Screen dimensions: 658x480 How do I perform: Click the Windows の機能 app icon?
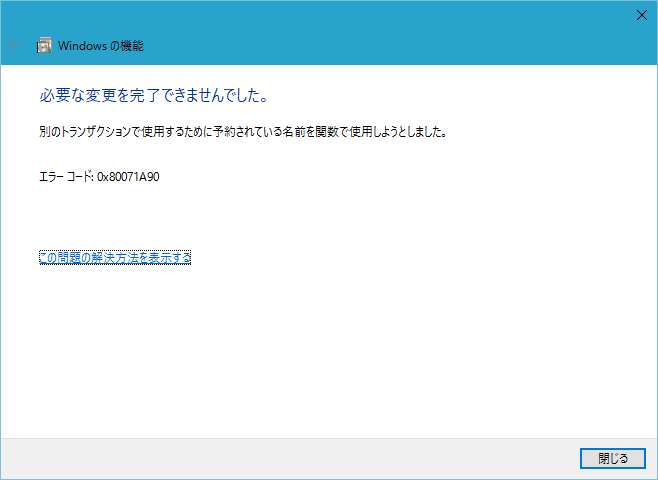(x=44, y=45)
